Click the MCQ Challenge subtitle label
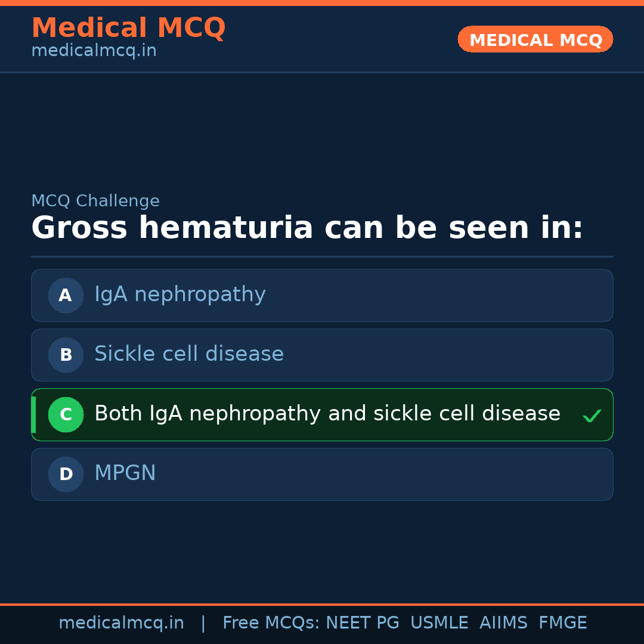The width and height of the screenshot is (644, 644). [95, 201]
